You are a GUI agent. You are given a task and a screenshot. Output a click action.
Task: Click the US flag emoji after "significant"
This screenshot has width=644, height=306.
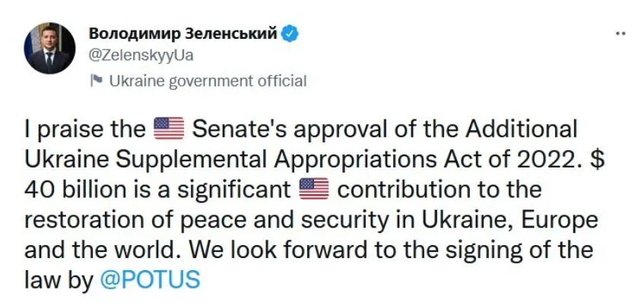point(314,189)
